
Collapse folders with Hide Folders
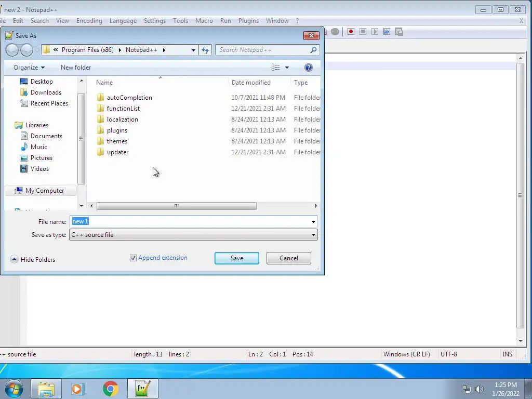coord(33,260)
